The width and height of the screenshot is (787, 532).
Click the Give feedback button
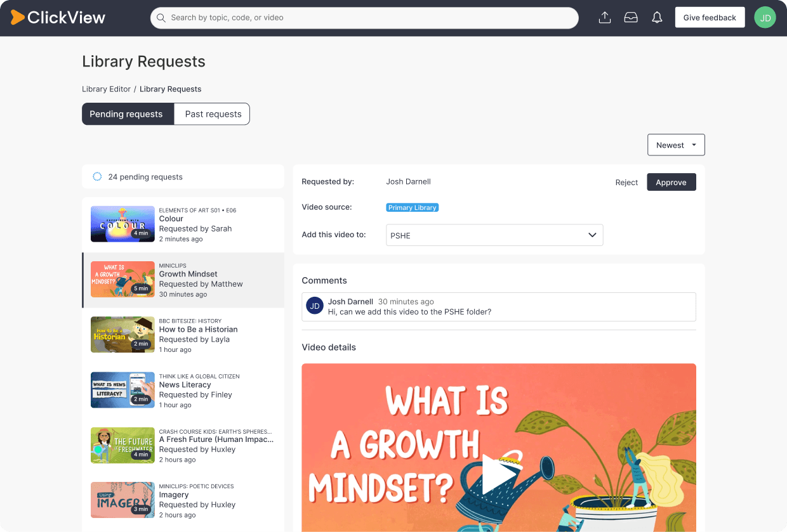click(710, 18)
